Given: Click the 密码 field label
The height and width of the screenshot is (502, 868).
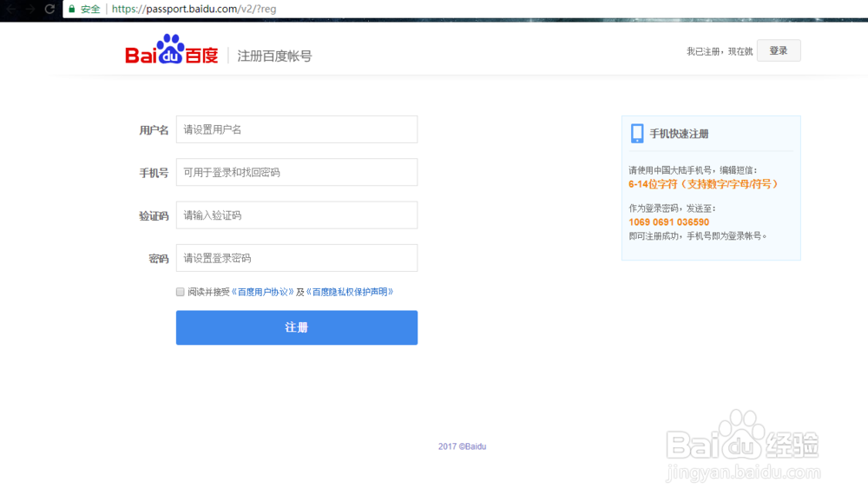Looking at the screenshot, I should [x=158, y=259].
